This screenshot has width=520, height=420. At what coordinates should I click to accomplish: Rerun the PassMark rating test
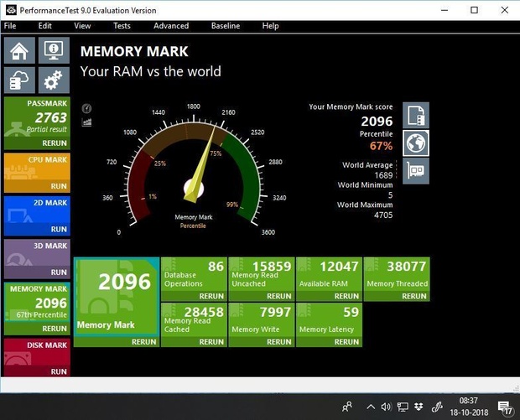pyautogui.click(x=55, y=143)
